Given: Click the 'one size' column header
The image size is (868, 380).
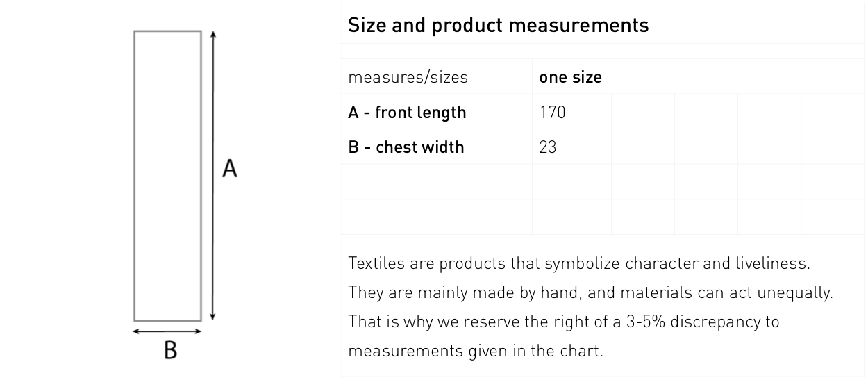Looking at the screenshot, I should tap(571, 77).
